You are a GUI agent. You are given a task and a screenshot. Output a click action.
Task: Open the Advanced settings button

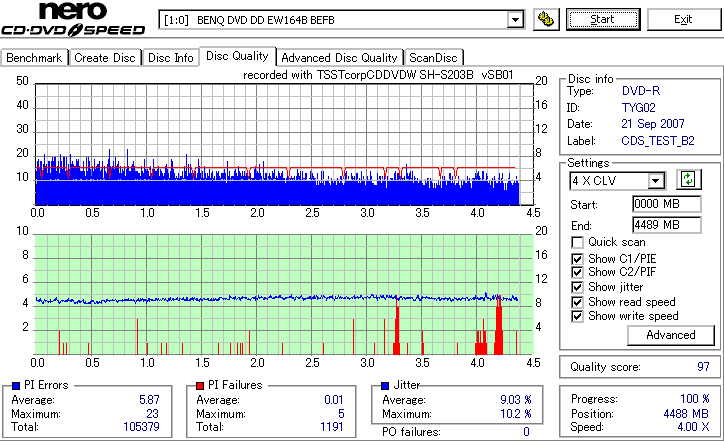click(670, 335)
